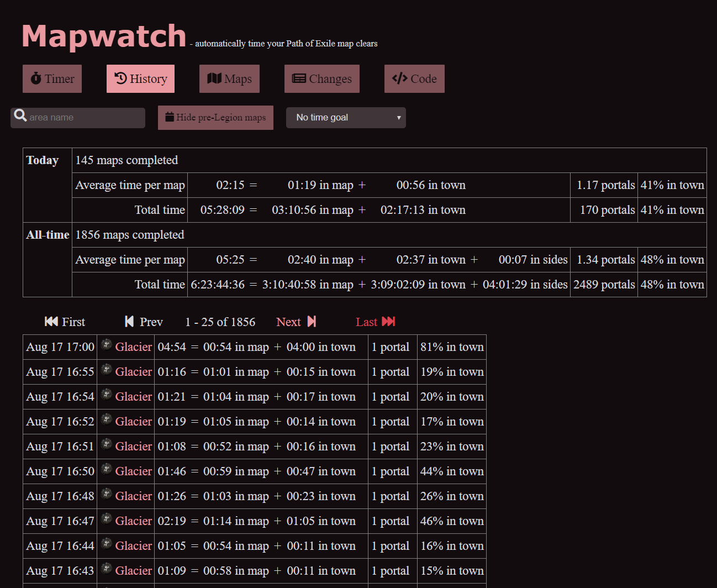Viewport: 717px width, 588px height.
Task: Open the Code tab
Action: tap(414, 78)
